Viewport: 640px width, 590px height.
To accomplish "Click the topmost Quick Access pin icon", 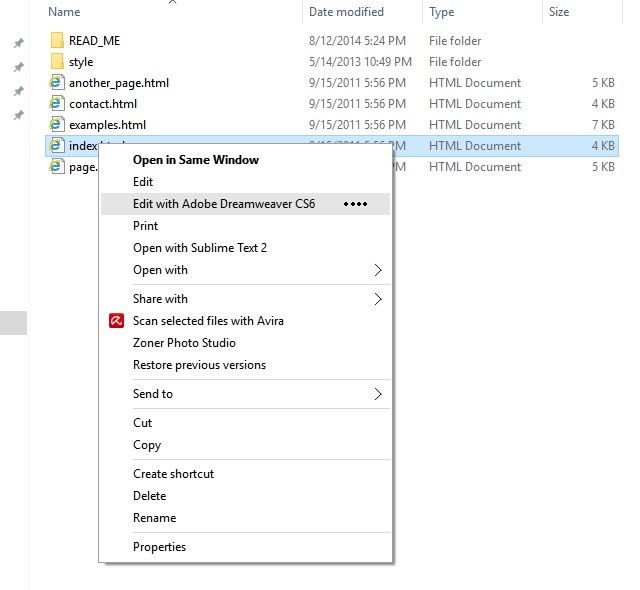I will click(18, 43).
